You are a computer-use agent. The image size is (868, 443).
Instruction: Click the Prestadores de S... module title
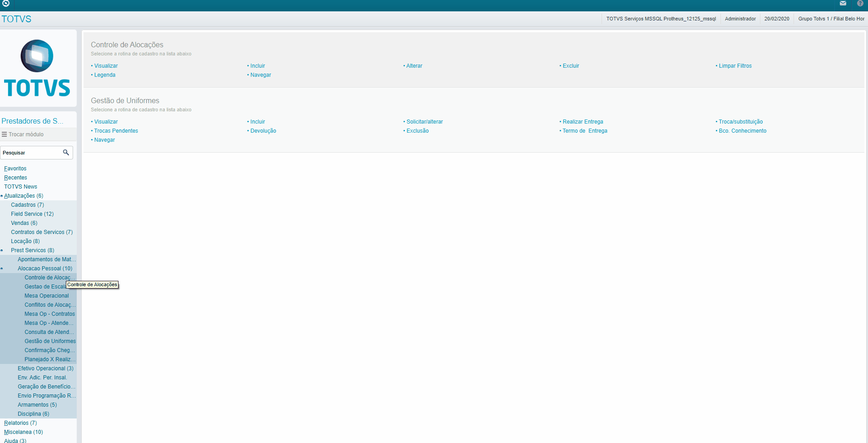[32, 121]
